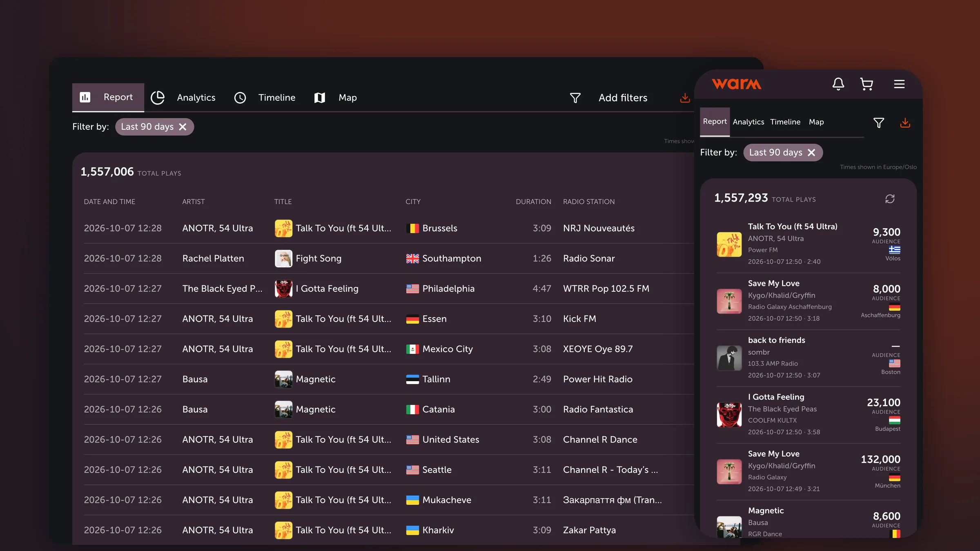Open the notifications bell in mobile panel

838,84
